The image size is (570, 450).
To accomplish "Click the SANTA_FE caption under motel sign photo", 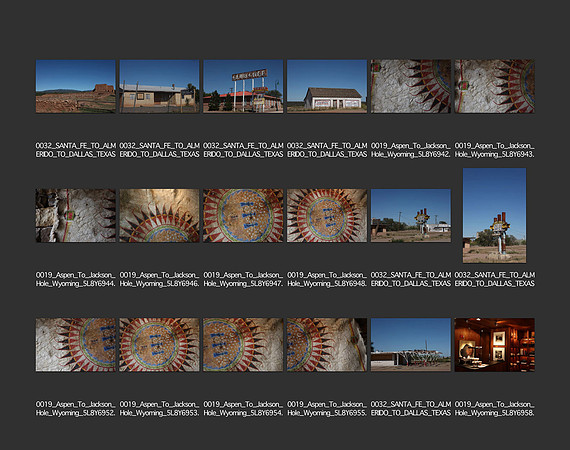I will pyautogui.click(x=243, y=150).
